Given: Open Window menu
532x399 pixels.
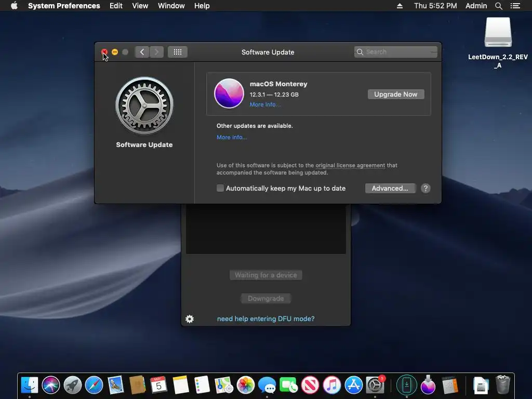Looking at the screenshot, I should 171,6.
